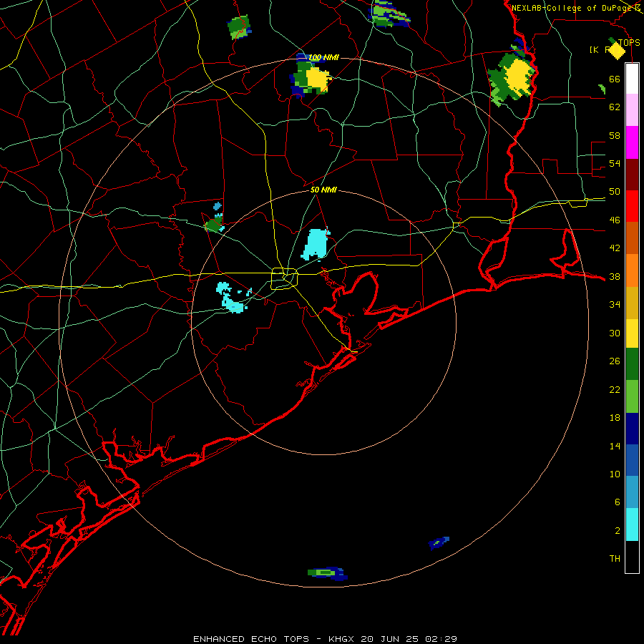This screenshot has width=644, height=644.
Task: Pick the cyan legend swatch
Action: (632, 525)
